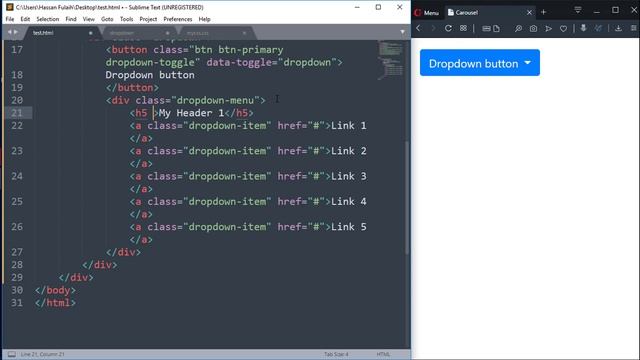The width and height of the screenshot is (640, 360).
Task: Click 'btn btn-primary' class text on line 17
Action: coord(239,50)
